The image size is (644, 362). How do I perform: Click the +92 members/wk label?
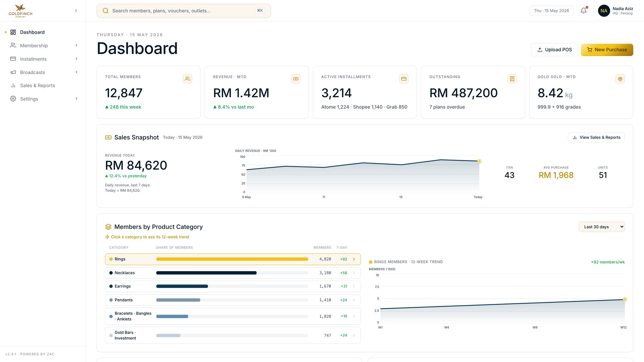608,262
